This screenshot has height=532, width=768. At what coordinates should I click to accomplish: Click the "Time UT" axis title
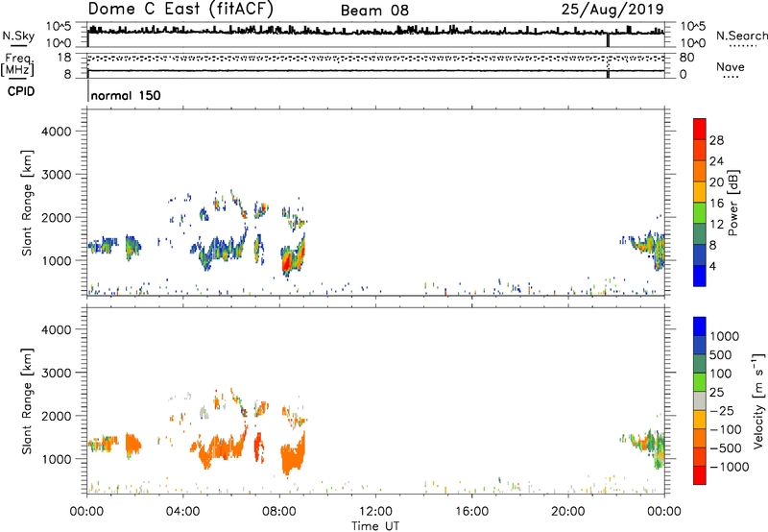tap(375, 526)
